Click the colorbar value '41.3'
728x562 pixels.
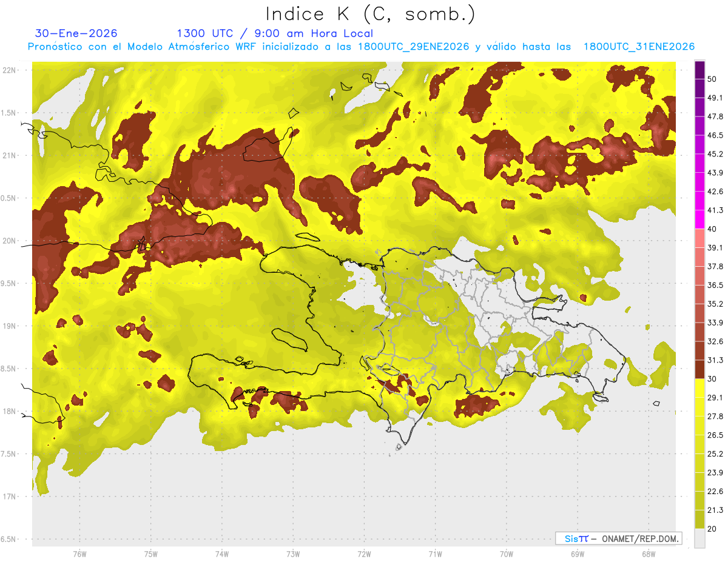pos(715,210)
